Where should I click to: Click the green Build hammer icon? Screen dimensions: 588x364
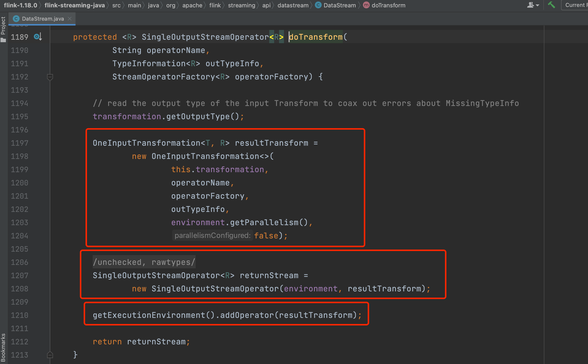pos(551,5)
